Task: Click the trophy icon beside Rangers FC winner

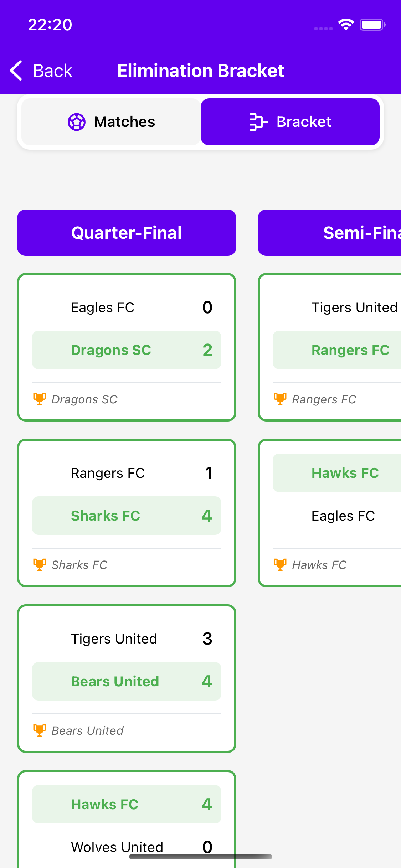Action: [x=280, y=398]
